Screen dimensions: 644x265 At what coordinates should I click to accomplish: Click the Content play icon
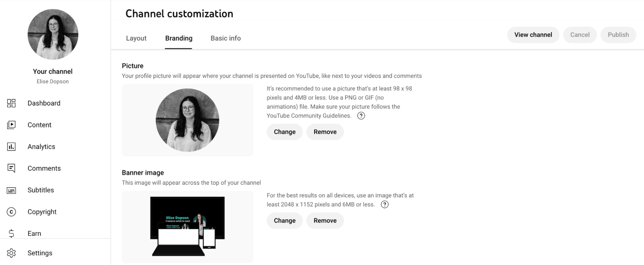click(x=11, y=125)
